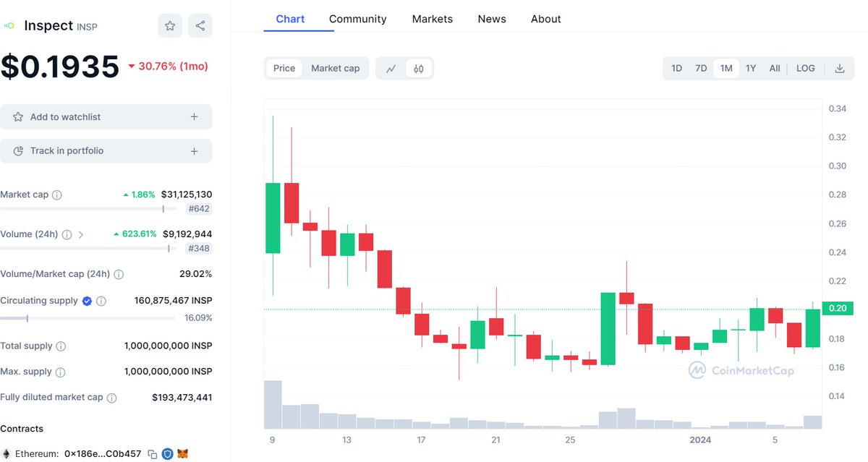Expand Volume (24h) chevron arrow
The width and height of the screenshot is (868, 462).
pos(81,235)
